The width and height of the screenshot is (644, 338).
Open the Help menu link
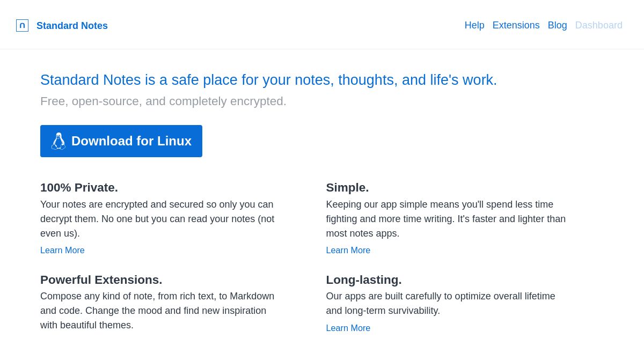[x=474, y=25]
